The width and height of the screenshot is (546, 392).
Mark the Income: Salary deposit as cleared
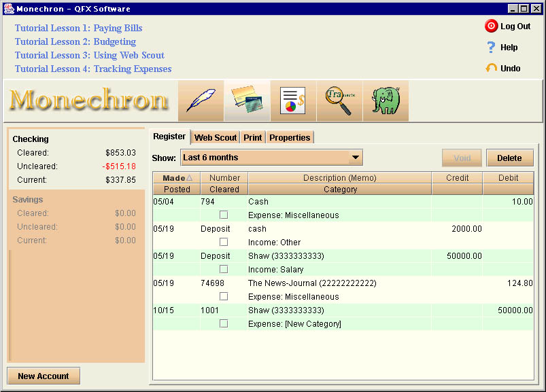point(224,270)
